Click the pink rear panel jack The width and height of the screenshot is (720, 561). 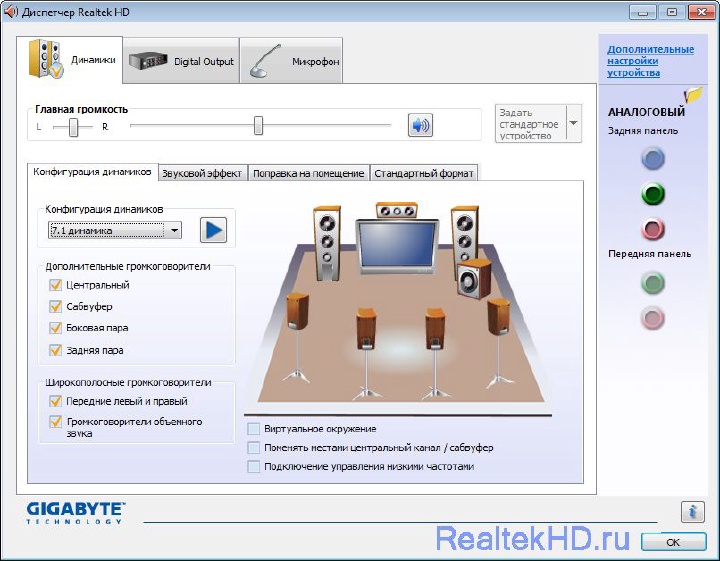pos(652,229)
